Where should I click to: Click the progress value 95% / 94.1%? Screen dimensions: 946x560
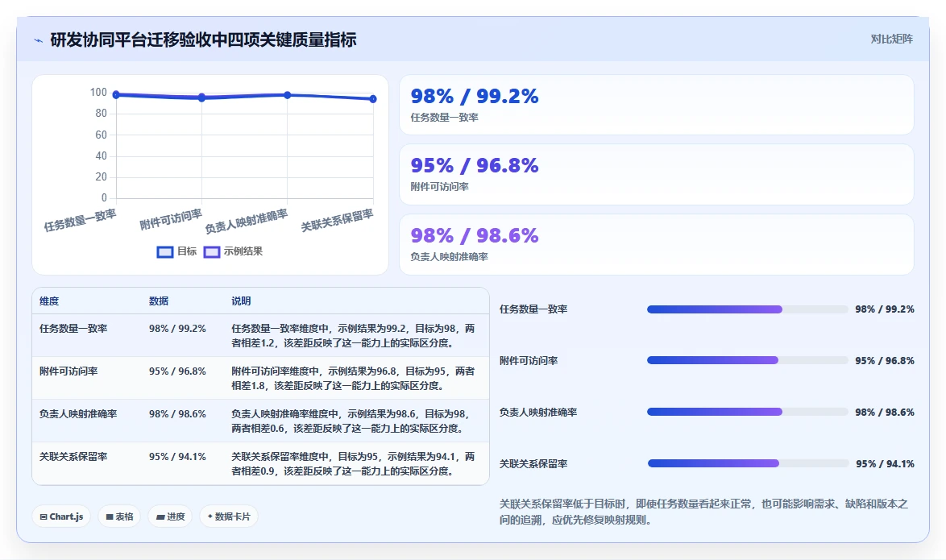pyautogui.click(x=885, y=464)
